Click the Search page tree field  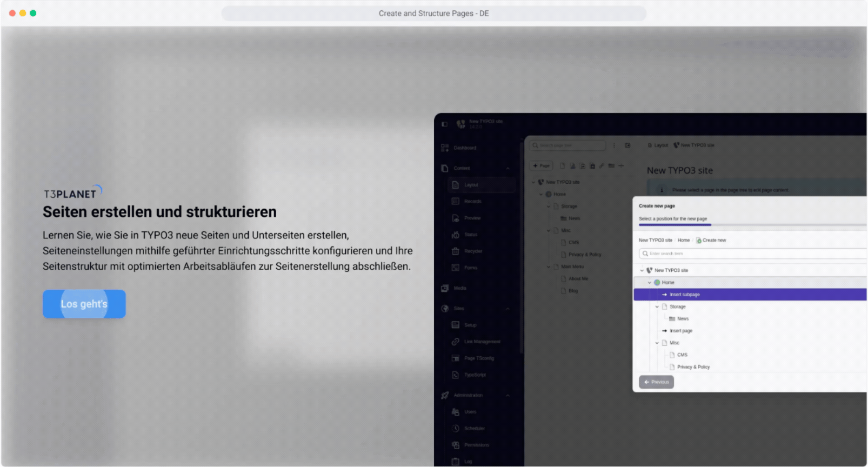(x=567, y=145)
